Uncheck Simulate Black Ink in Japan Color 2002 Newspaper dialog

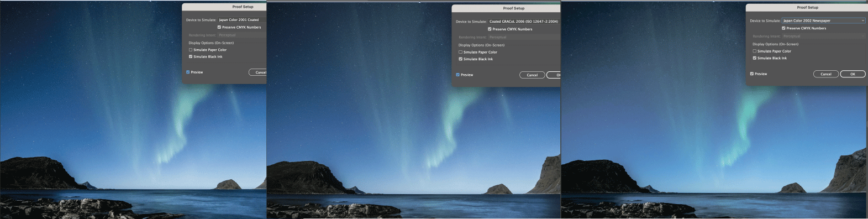pyautogui.click(x=754, y=58)
